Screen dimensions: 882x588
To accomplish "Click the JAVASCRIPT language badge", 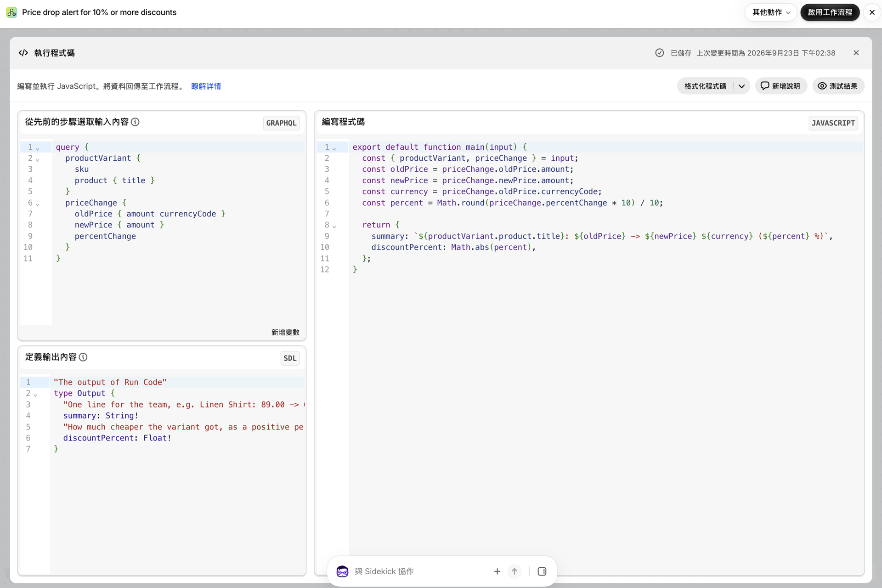I will pyautogui.click(x=833, y=123).
